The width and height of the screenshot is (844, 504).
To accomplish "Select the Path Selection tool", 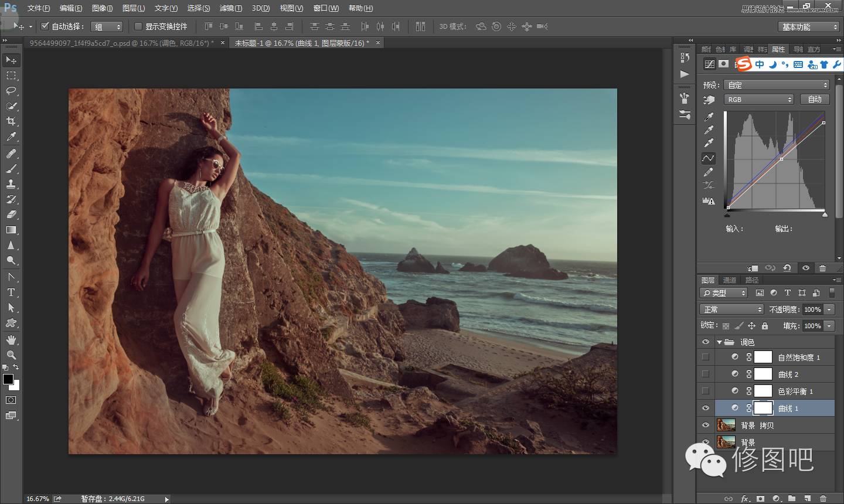I will point(11,308).
